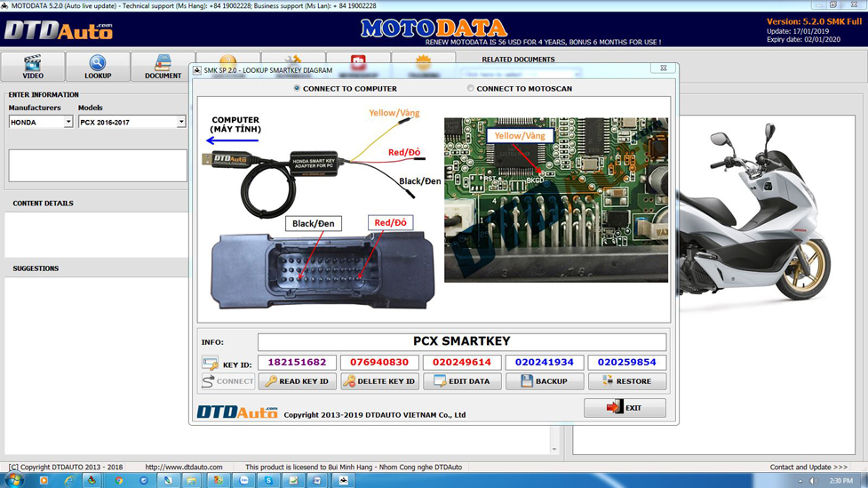Select key ID field 182151682
Image resolution: width=868 pixels, height=488 pixels.
298,363
